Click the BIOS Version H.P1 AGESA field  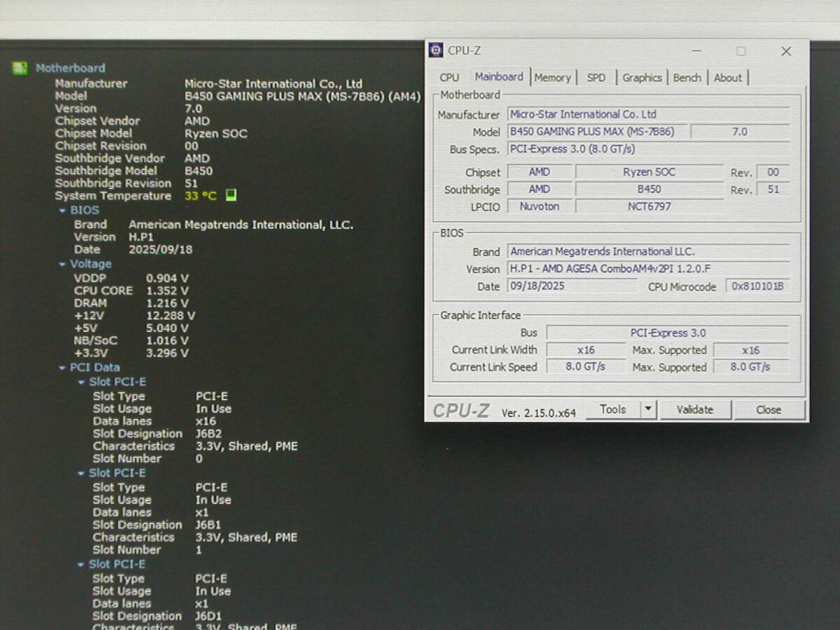pyautogui.click(x=648, y=269)
